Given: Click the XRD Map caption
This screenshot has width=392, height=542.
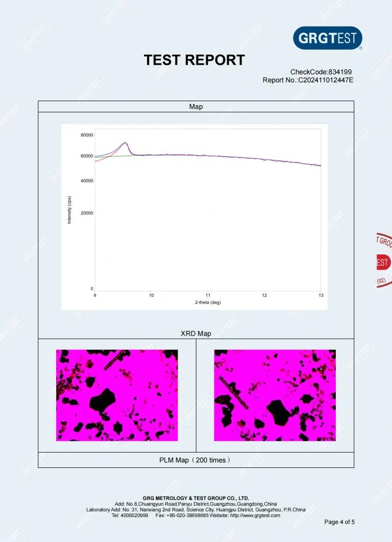Looking at the screenshot, I should pyautogui.click(x=196, y=334).
